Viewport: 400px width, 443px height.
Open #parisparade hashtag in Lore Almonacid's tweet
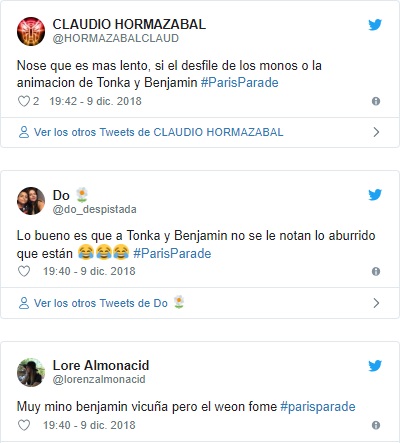[318, 407]
